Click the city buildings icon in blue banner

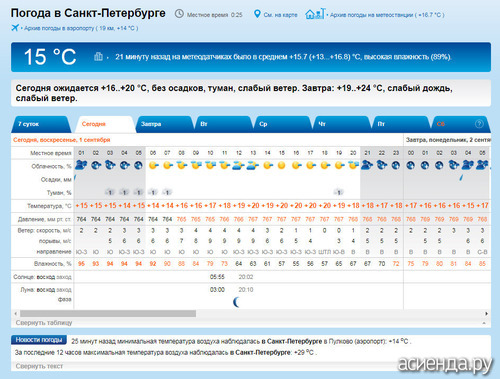[x=98, y=56]
